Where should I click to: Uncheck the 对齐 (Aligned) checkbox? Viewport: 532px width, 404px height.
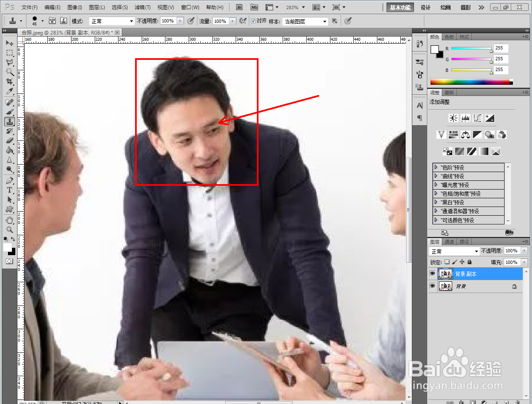point(253,21)
